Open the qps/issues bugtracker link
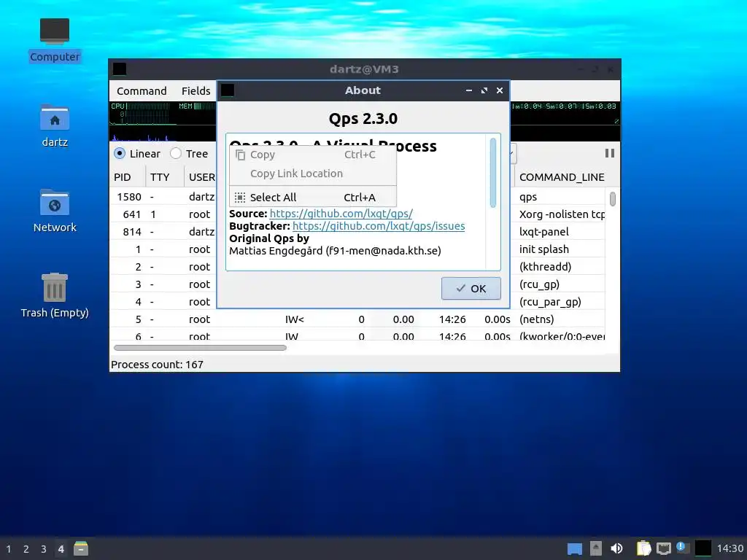The image size is (747, 560). coord(379,226)
